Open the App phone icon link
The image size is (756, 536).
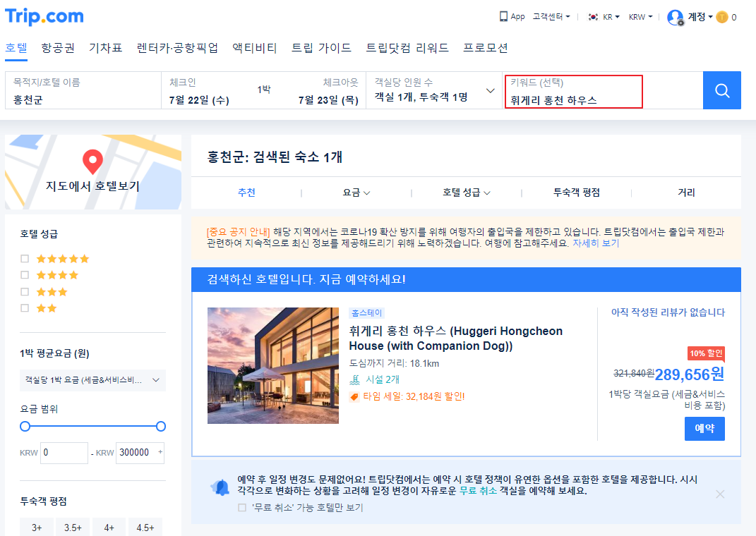512,16
